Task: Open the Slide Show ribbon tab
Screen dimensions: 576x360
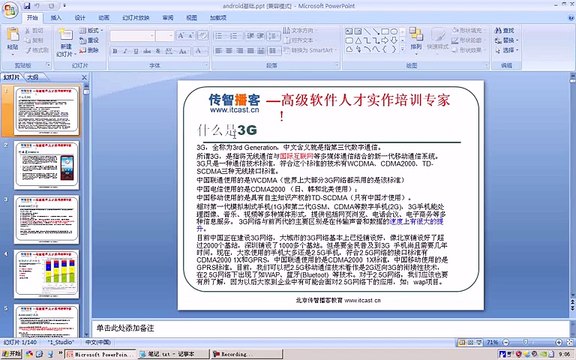Action: (x=136, y=18)
